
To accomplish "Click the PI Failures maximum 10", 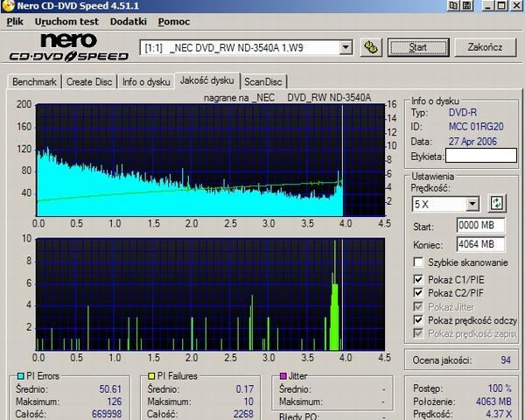I will click(248, 402).
